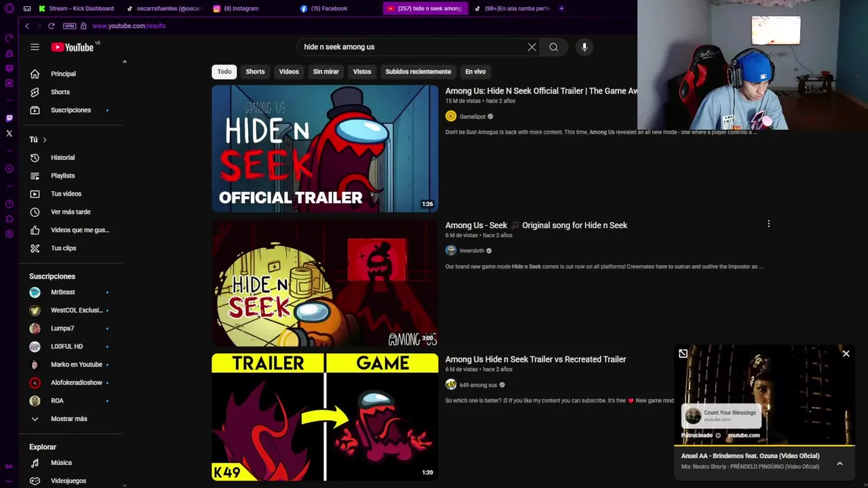Open K49 Trailer vs Game thumbnail

[325, 417]
